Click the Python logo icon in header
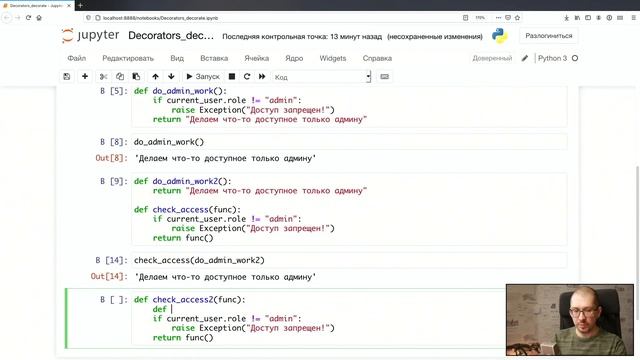Screen dimensions: 640x360 (x=499, y=36)
